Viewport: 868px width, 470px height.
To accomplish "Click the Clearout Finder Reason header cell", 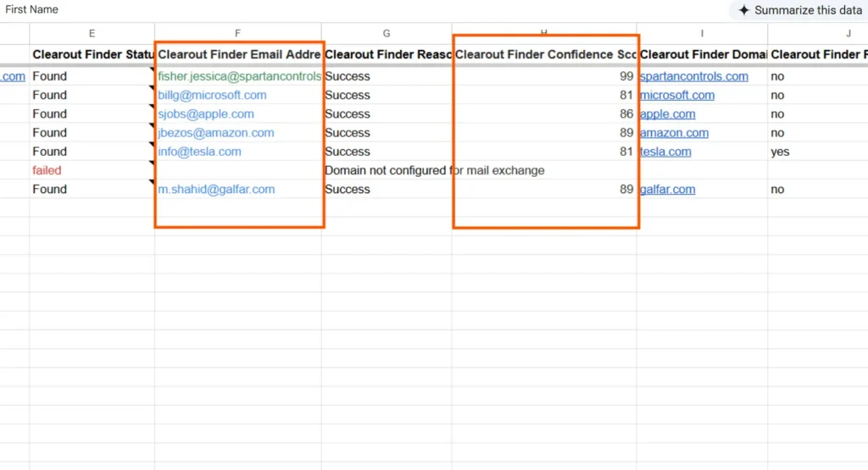I will coord(387,54).
